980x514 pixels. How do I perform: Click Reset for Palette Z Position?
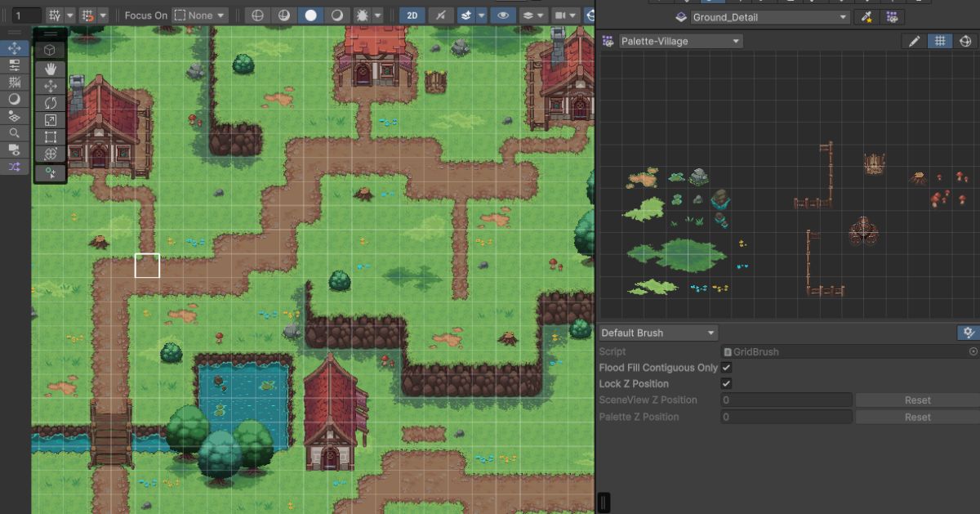[916, 417]
